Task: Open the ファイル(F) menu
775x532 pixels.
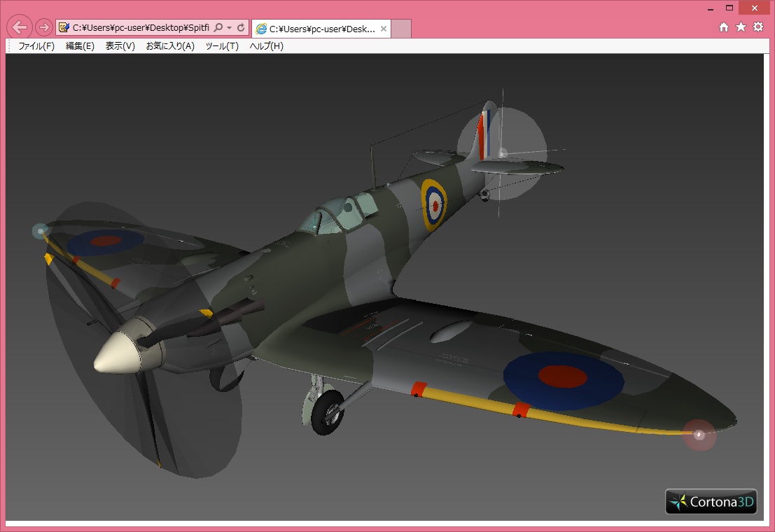Action: pos(36,46)
